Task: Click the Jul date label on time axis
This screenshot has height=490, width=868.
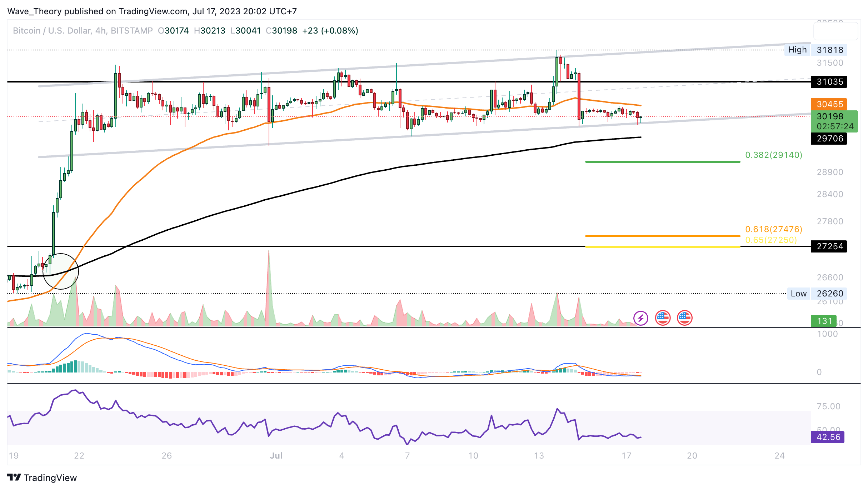Action: [x=276, y=455]
